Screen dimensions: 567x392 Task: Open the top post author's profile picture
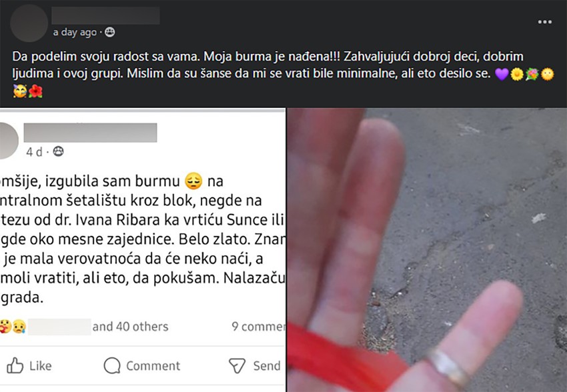pos(29,23)
